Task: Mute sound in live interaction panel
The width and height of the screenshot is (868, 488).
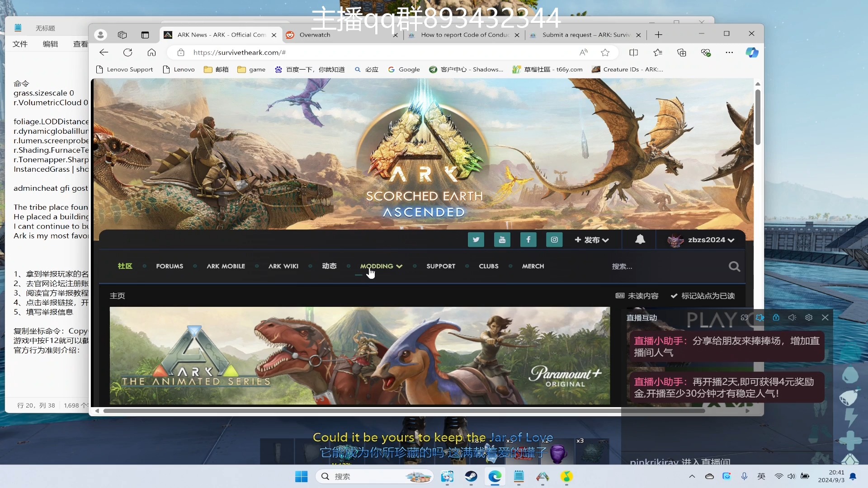Action: click(792, 318)
